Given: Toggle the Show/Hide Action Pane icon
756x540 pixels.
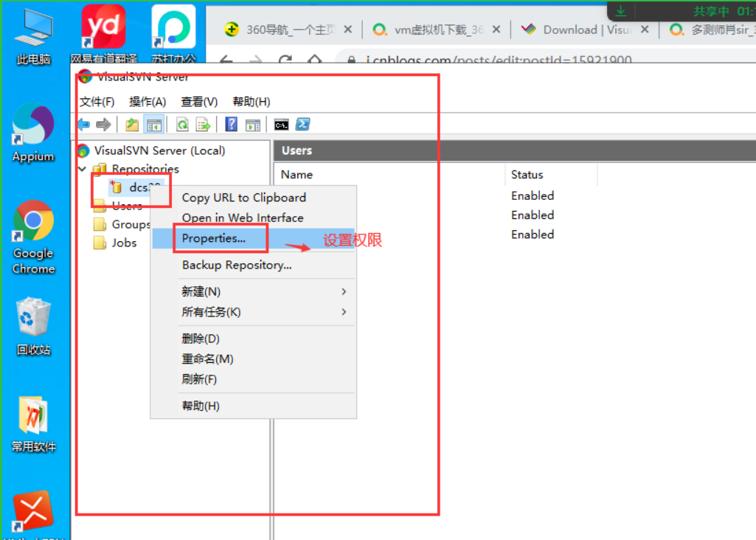Looking at the screenshot, I should (x=253, y=125).
